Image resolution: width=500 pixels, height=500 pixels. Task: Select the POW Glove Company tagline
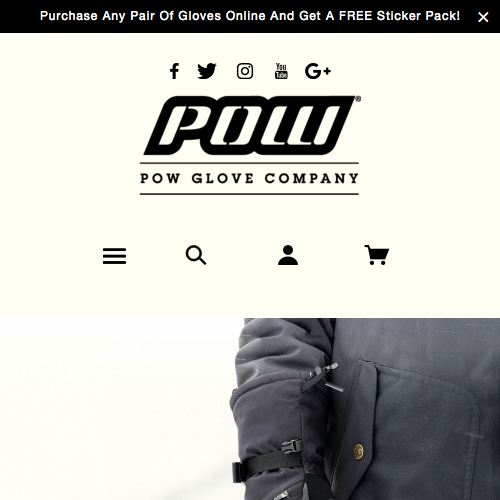point(249,178)
